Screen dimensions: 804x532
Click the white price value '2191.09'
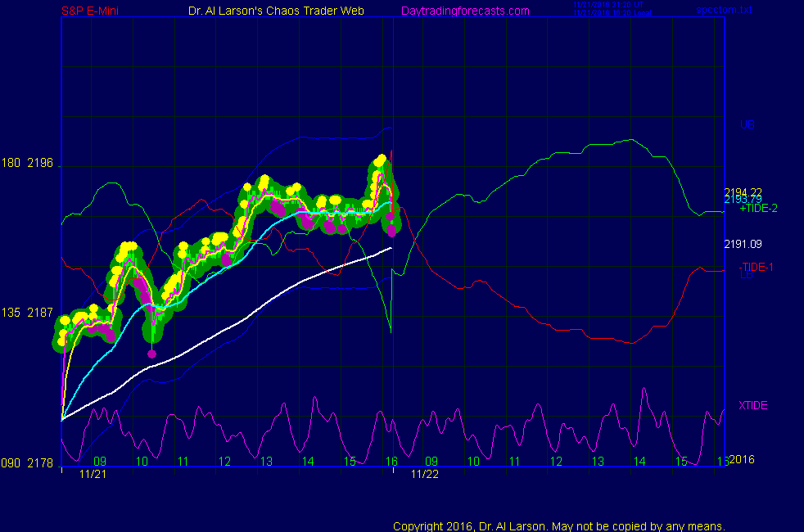743,244
